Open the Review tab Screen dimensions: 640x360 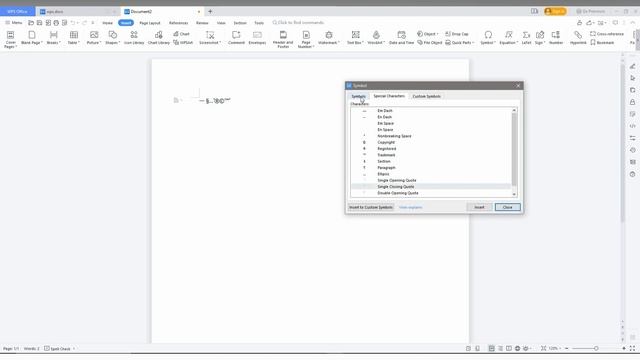tap(202, 23)
